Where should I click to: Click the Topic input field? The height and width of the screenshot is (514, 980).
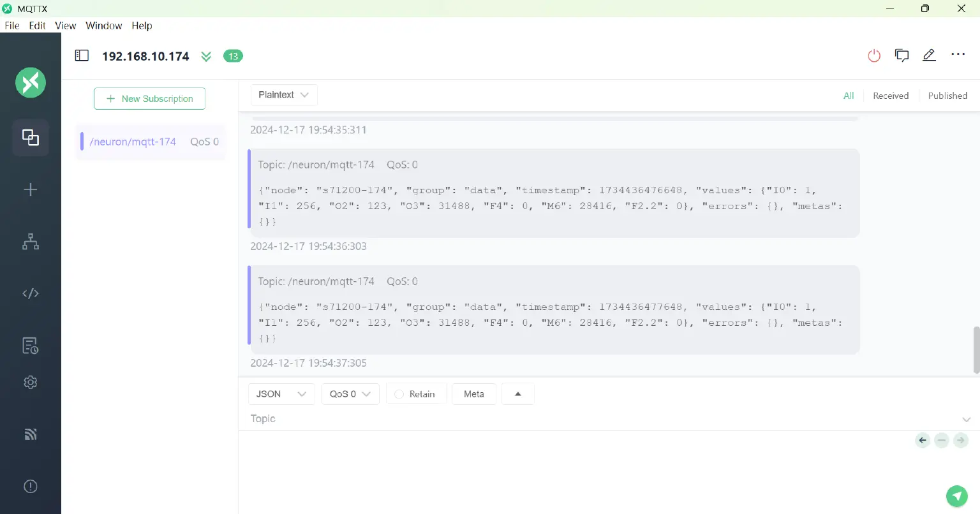[600, 419]
